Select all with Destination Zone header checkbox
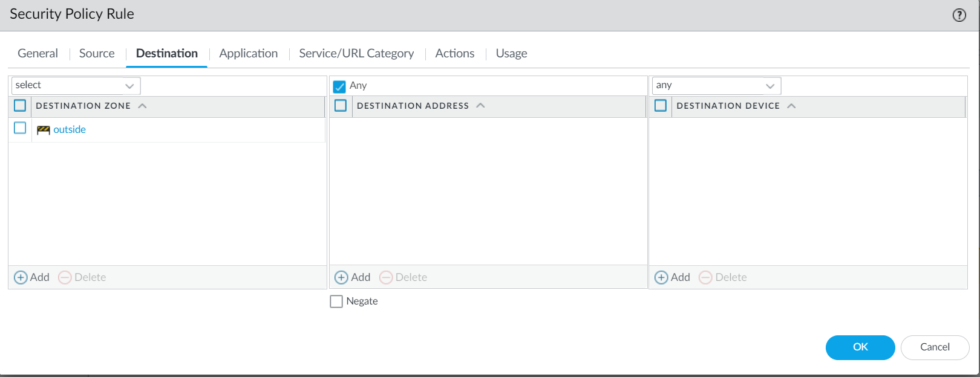This screenshot has width=980, height=377. pyautogui.click(x=20, y=106)
